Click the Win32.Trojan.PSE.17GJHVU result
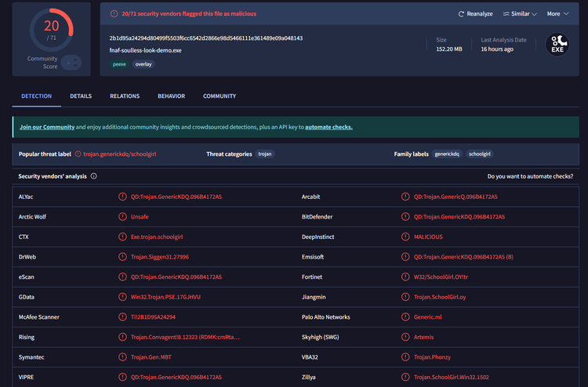Screen dimensions: 588x387 tap(165, 297)
